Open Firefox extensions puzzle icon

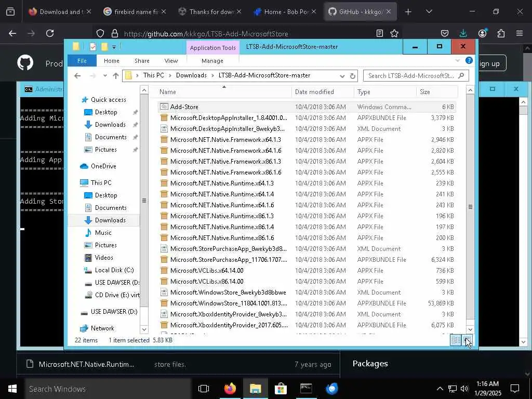(501, 33)
